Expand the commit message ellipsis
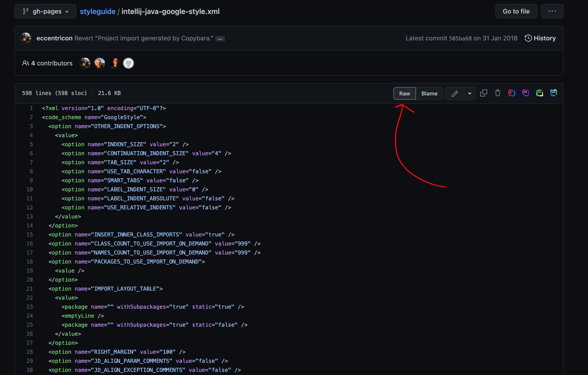Image resolution: width=588 pixels, height=375 pixels. click(220, 39)
